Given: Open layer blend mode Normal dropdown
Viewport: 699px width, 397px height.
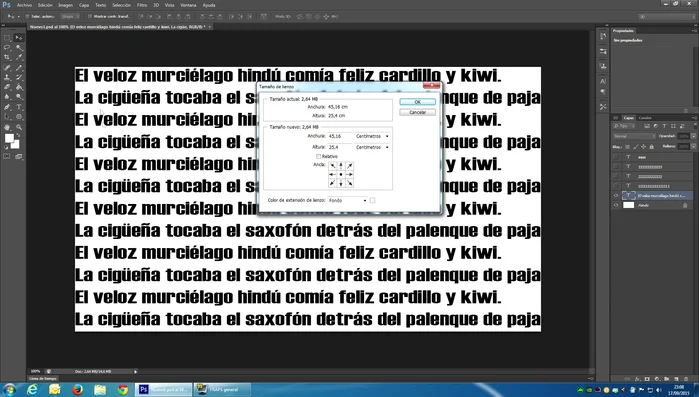Looking at the screenshot, I should pyautogui.click(x=634, y=136).
